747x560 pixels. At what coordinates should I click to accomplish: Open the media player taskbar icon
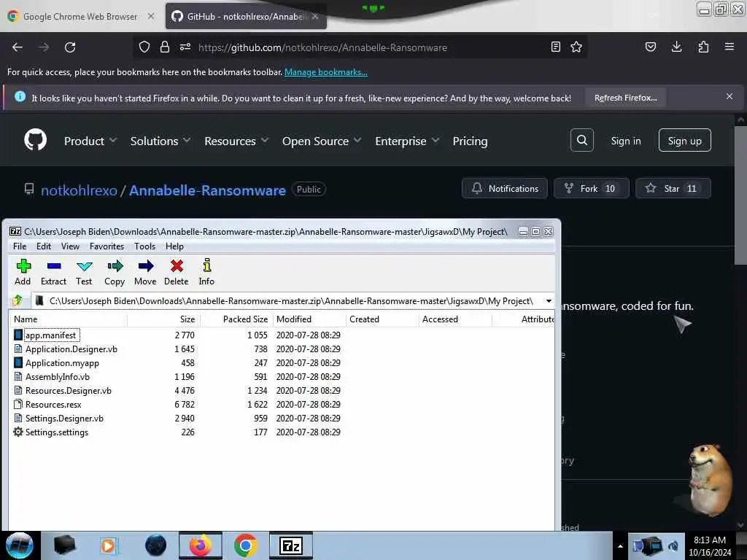click(x=109, y=545)
